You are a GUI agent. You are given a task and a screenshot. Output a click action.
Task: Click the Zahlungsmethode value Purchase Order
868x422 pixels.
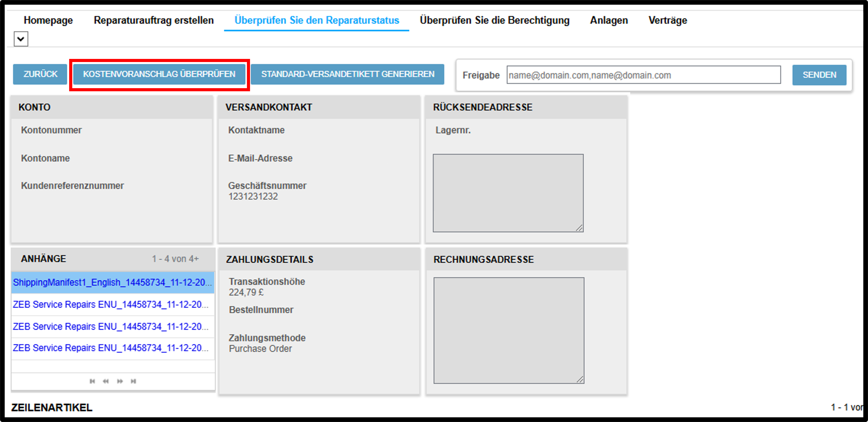point(260,349)
